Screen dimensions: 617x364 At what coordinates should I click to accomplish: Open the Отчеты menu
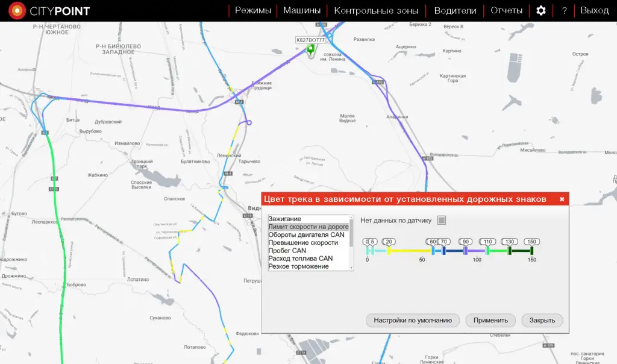[506, 11]
